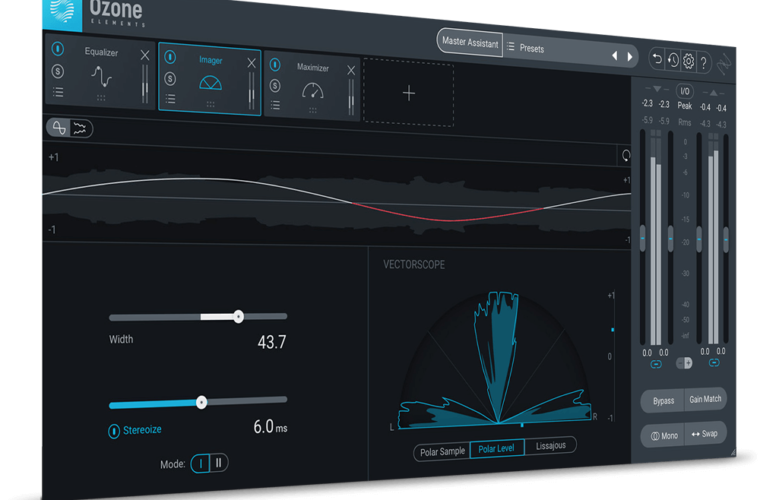This screenshot has height=500, width=760.
Task: Solo the Imager module
Action: point(170,78)
